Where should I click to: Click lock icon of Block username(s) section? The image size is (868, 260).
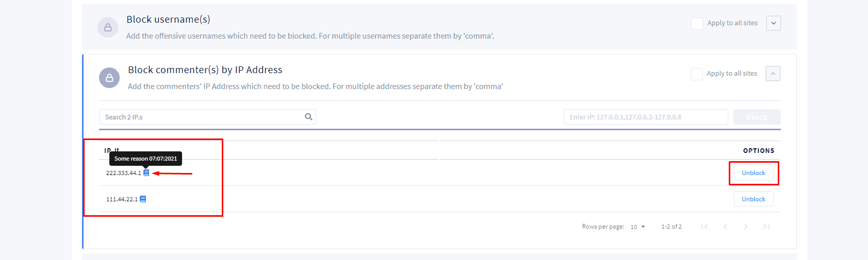click(108, 27)
